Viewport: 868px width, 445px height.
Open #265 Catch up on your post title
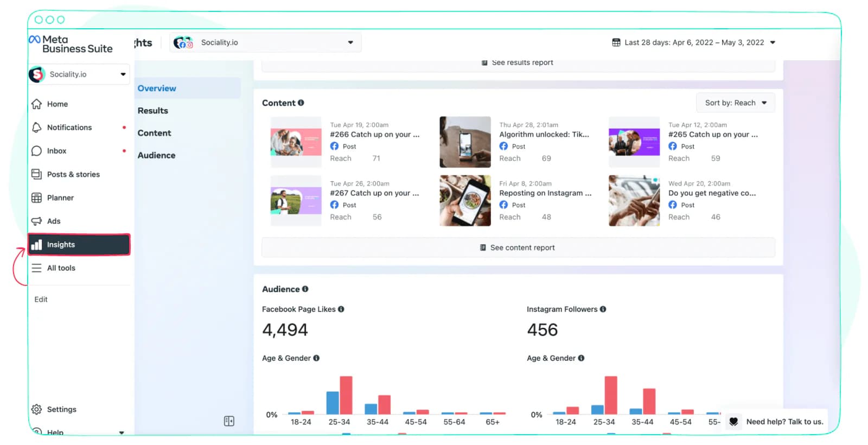click(x=713, y=135)
